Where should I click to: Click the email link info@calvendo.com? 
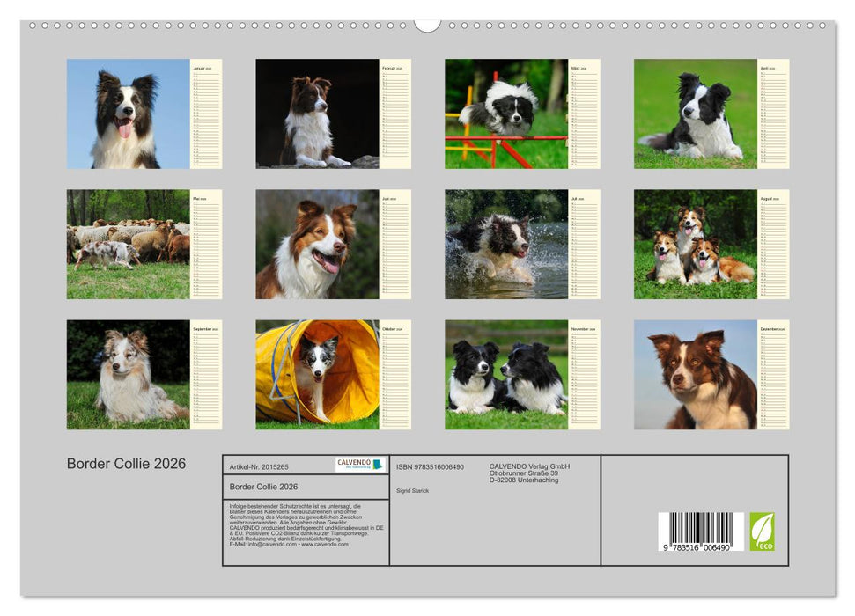(273, 544)
